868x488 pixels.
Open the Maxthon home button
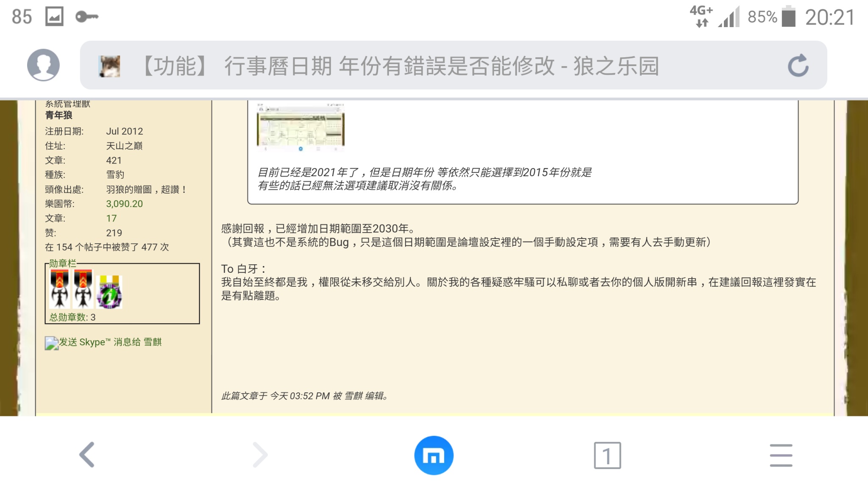pos(434,455)
